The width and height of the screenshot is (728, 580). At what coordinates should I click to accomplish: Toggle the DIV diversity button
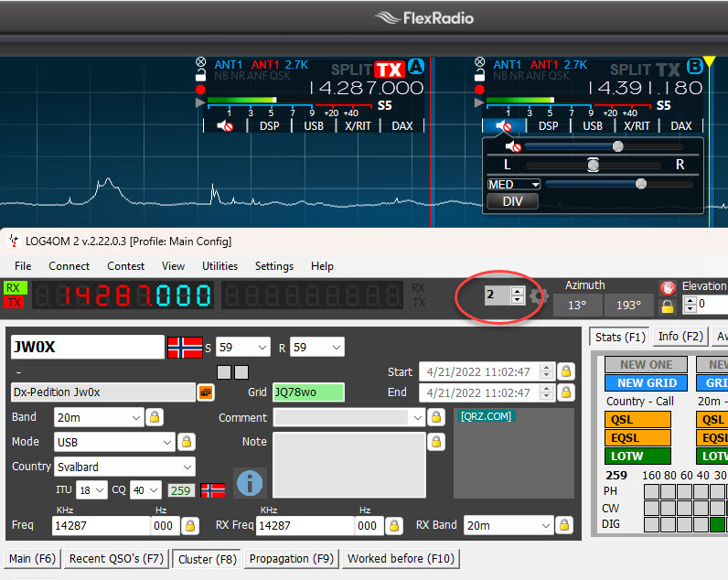tap(512, 201)
